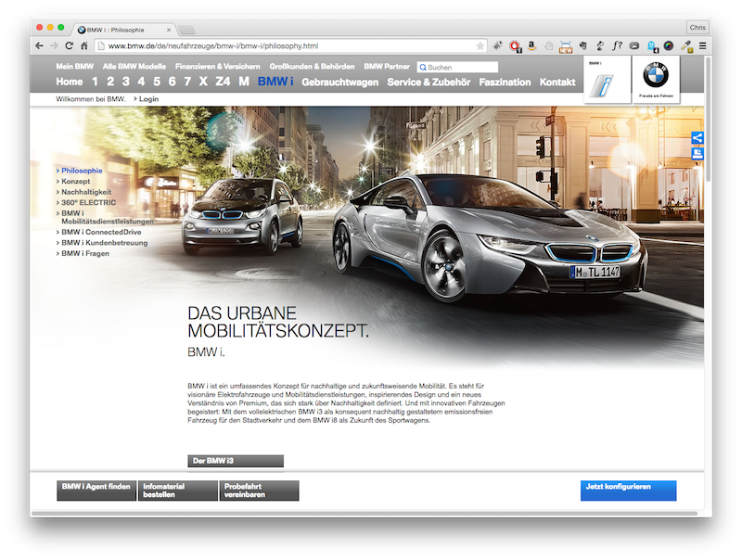Open the share icon on right edge
The image size is (742, 560).
pyautogui.click(x=697, y=138)
